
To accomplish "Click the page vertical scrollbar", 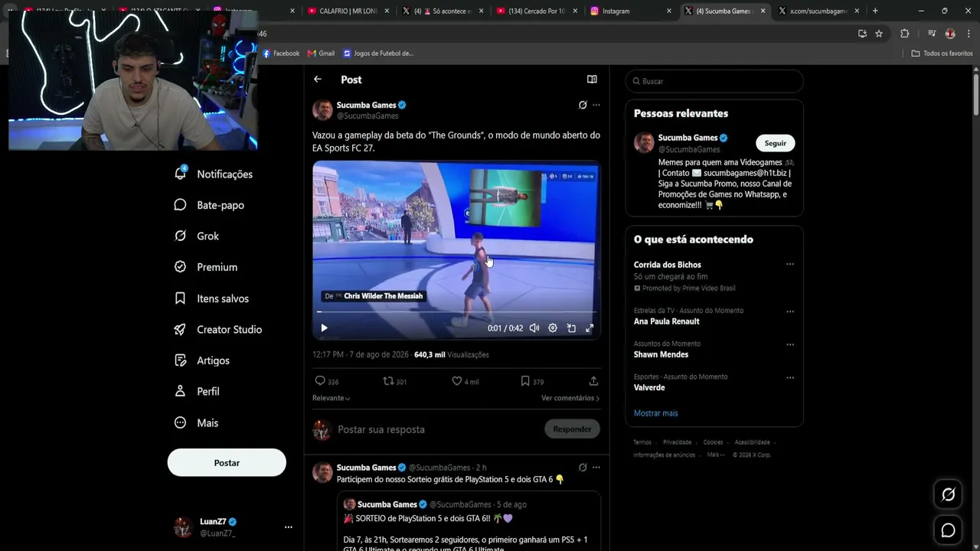I will 976,96.
